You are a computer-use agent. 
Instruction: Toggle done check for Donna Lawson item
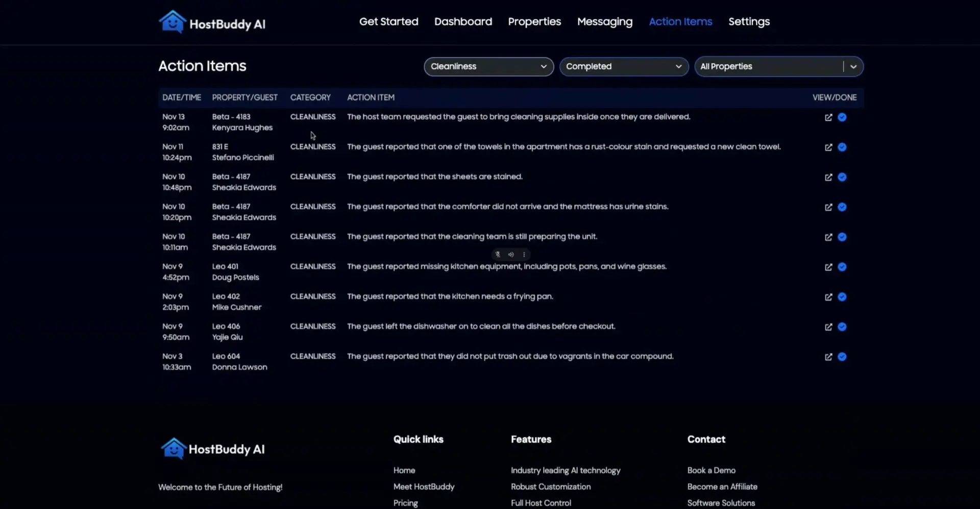pos(842,357)
